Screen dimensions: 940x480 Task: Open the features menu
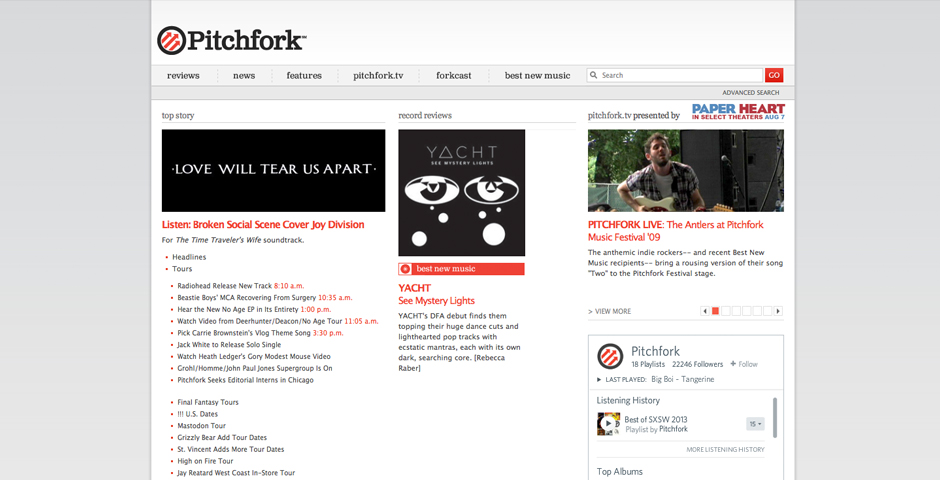pyautogui.click(x=304, y=76)
